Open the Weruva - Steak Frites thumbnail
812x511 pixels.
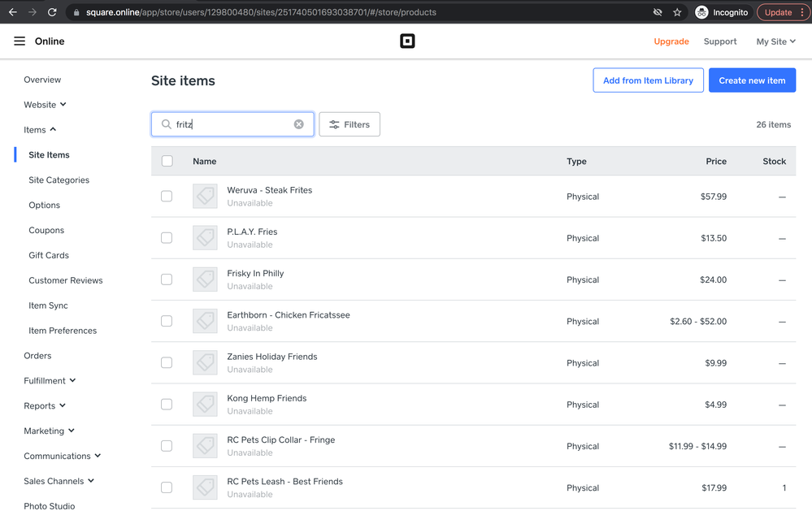(x=205, y=197)
